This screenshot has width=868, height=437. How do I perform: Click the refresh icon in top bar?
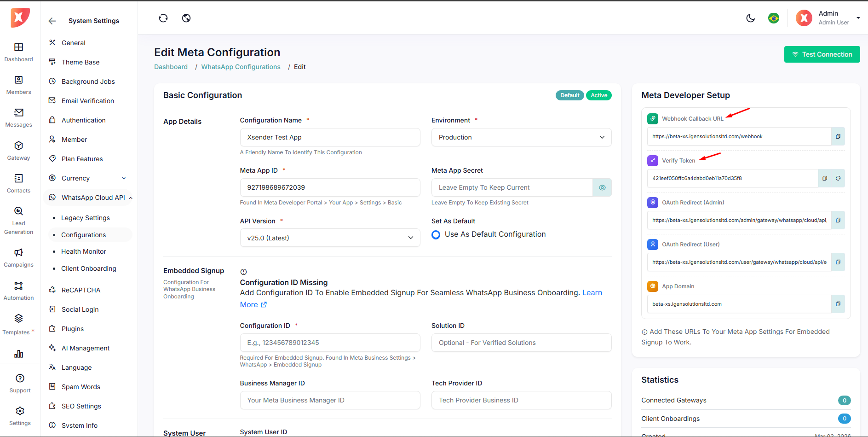[x=163, y=18]
